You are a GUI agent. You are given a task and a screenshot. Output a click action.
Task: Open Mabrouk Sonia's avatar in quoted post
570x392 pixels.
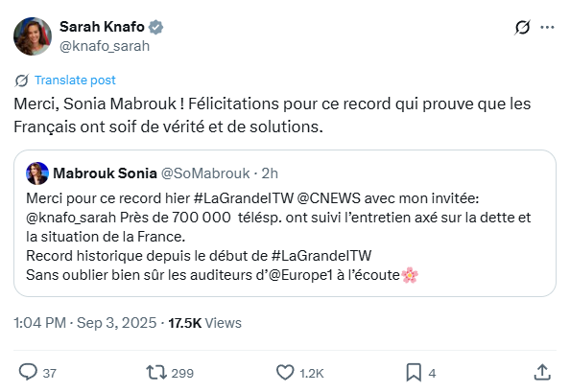pyautogui.click(x=37, y=173)
